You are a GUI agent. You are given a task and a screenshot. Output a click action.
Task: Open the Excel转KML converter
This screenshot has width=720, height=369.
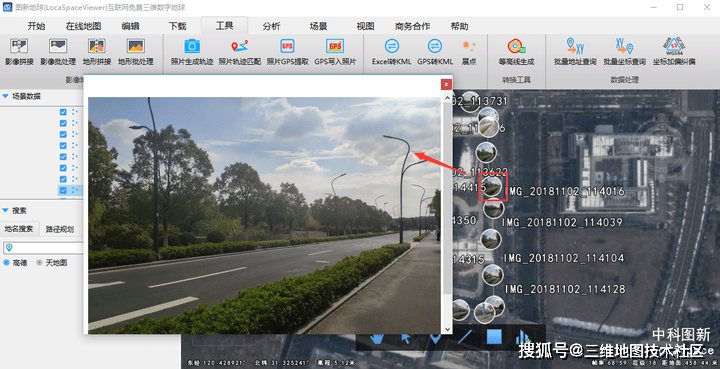click(391, 51)
